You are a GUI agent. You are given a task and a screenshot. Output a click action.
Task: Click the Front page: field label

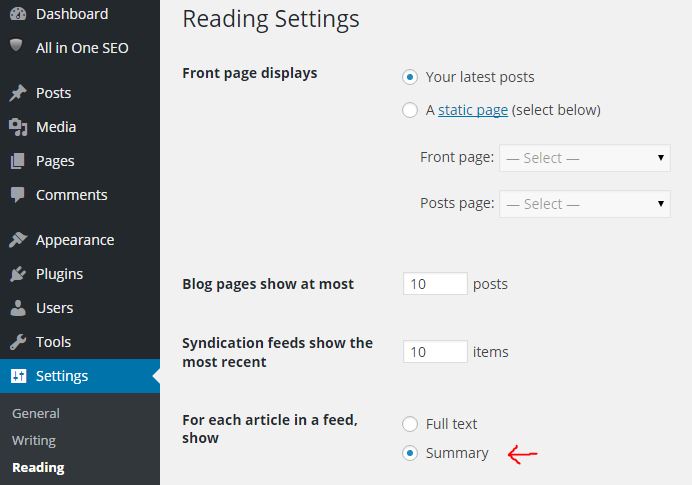click(457, 157)
